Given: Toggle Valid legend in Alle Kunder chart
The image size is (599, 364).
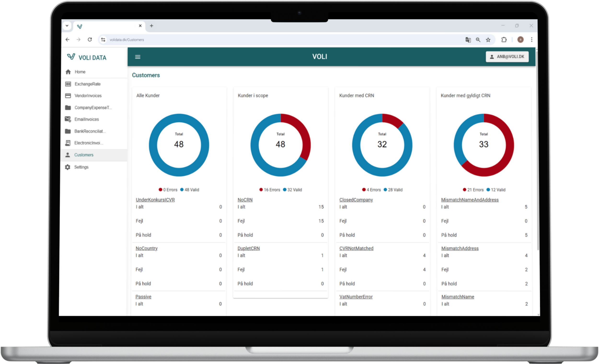Looking at the screenshot, I should coord(189,190).
